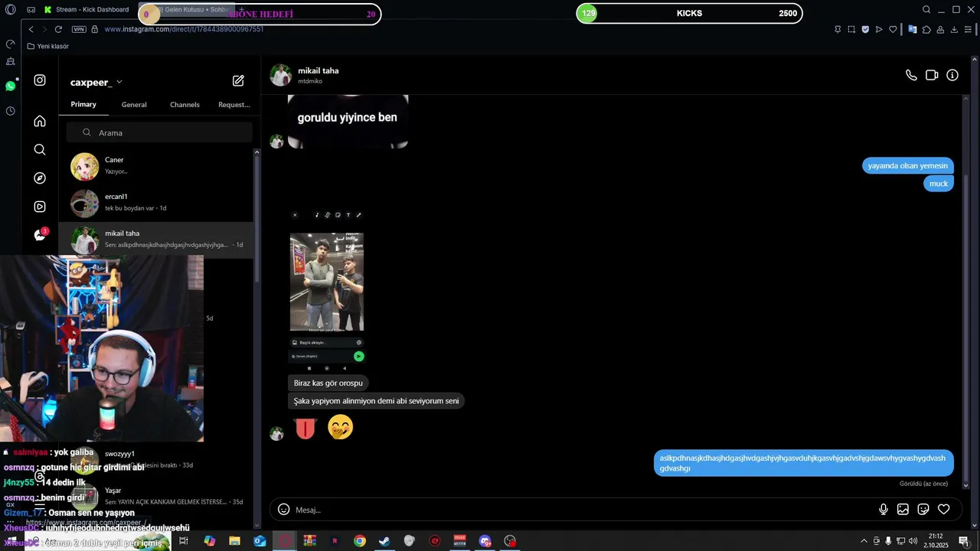Toggle the VPN badge in the address bar
The image size is (980, 551).
79,29
